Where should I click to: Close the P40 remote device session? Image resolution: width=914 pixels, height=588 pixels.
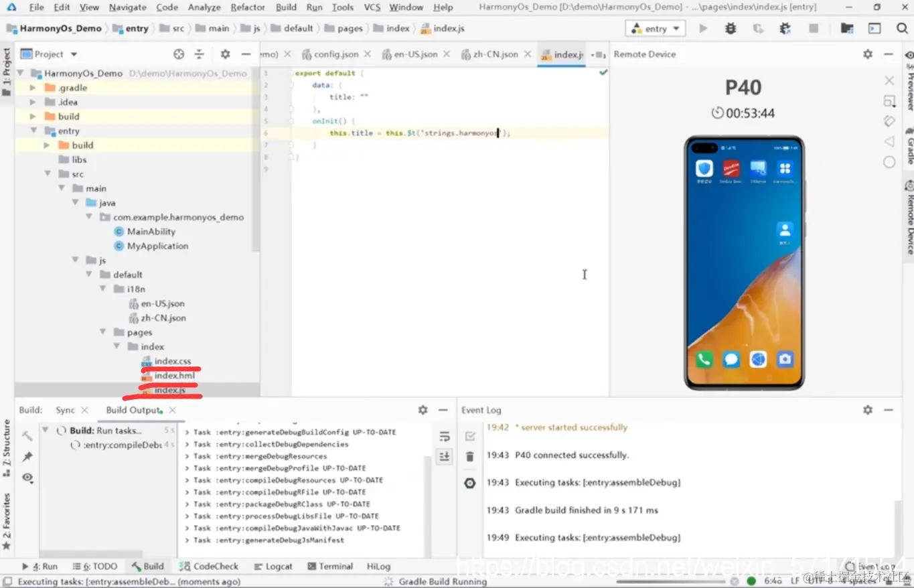tap(889, 80)
